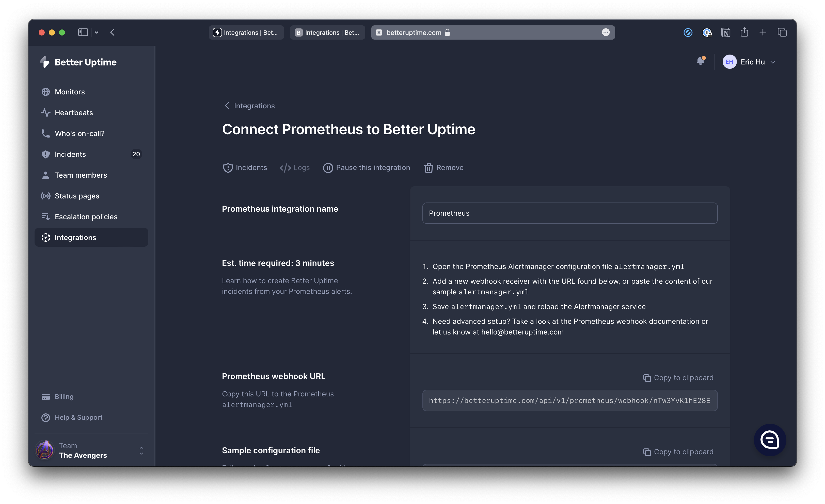Open Incidents in the left sidebar
825x504 pixels.
91,154
